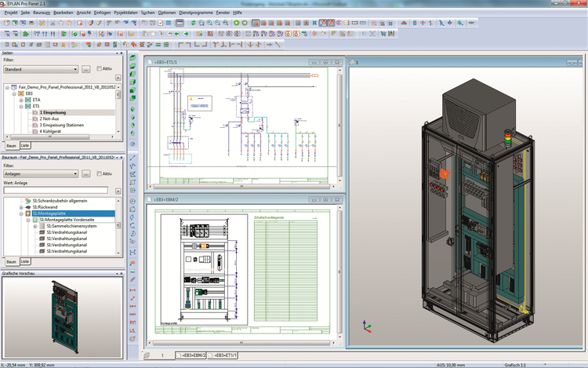Click the Wert: Anlage input field
The image size is (588, 368).
tap(55, 190)
